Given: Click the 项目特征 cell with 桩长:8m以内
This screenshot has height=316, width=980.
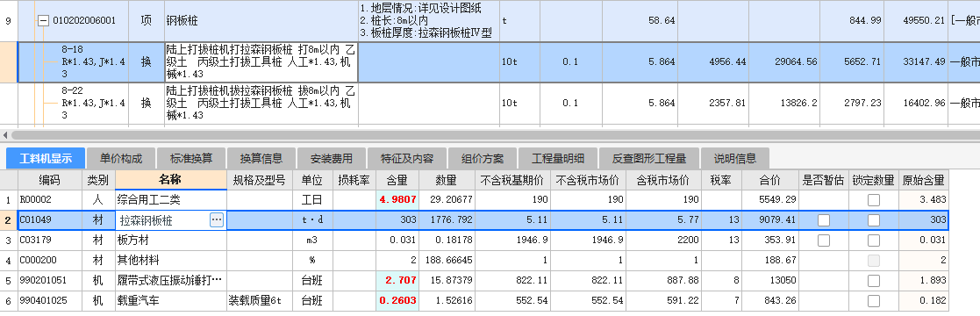Looking at the screenshot, I should pyautogui.click(x=429, y=21).
